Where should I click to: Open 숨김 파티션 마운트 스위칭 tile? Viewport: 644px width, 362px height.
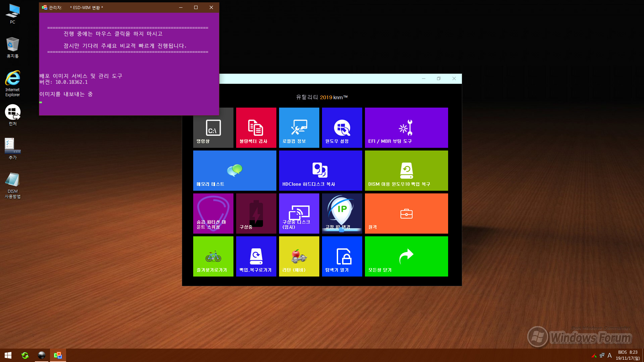pyautogui.click(x=213, y=214)
